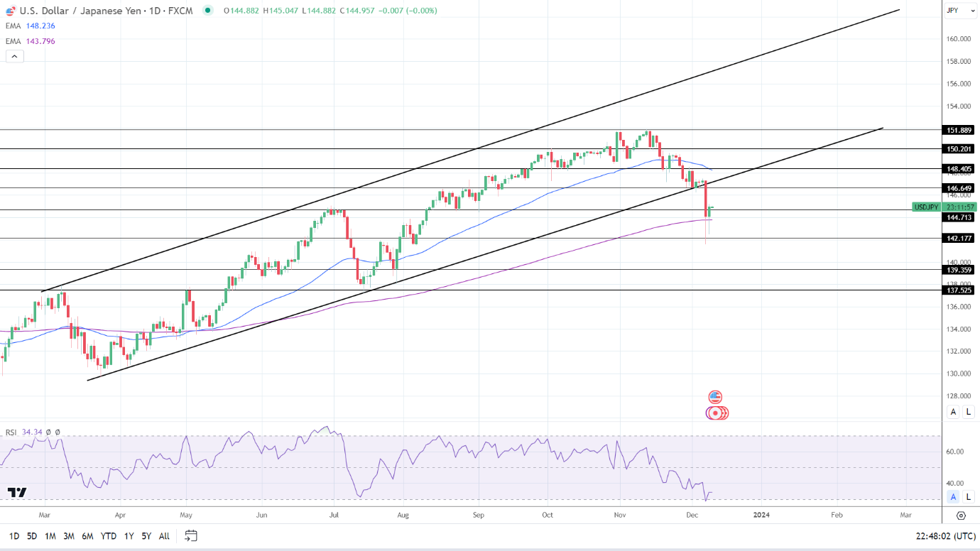Select the 1M time range
The width and height of the screenshot is (980, 551).
(x=50, y=536)
